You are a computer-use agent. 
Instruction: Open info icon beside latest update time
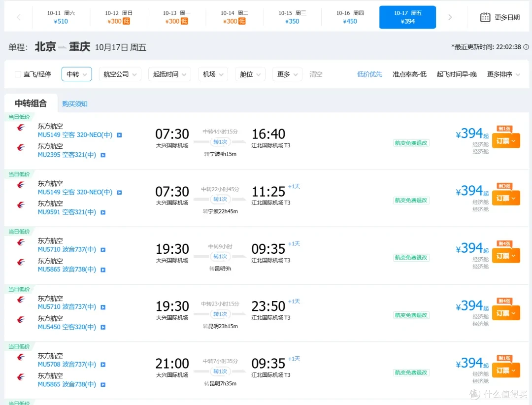[x=526, y=47]
